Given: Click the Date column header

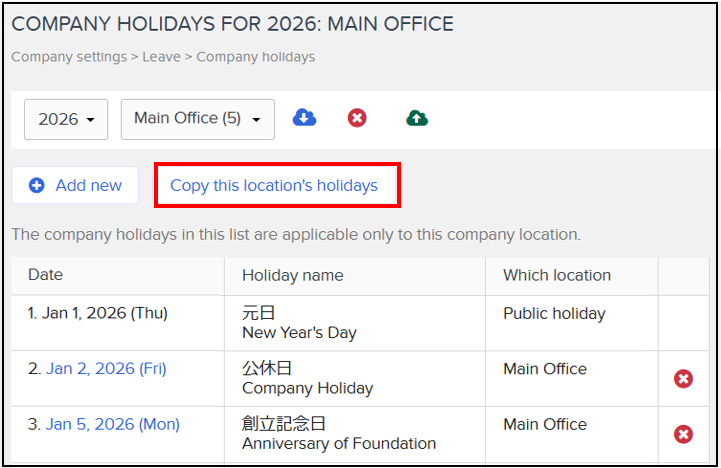Looking at the screenshot, I should 46,274.
